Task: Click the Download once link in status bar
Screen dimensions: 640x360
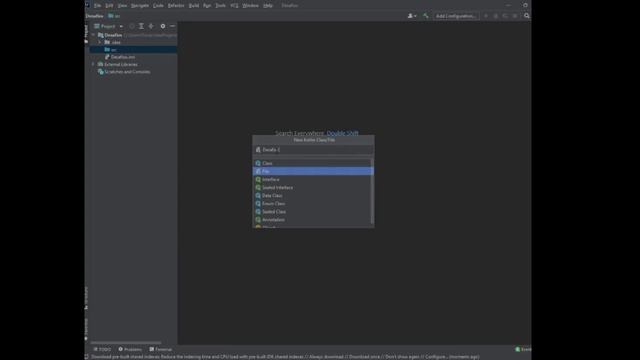Action: (364, 357)
